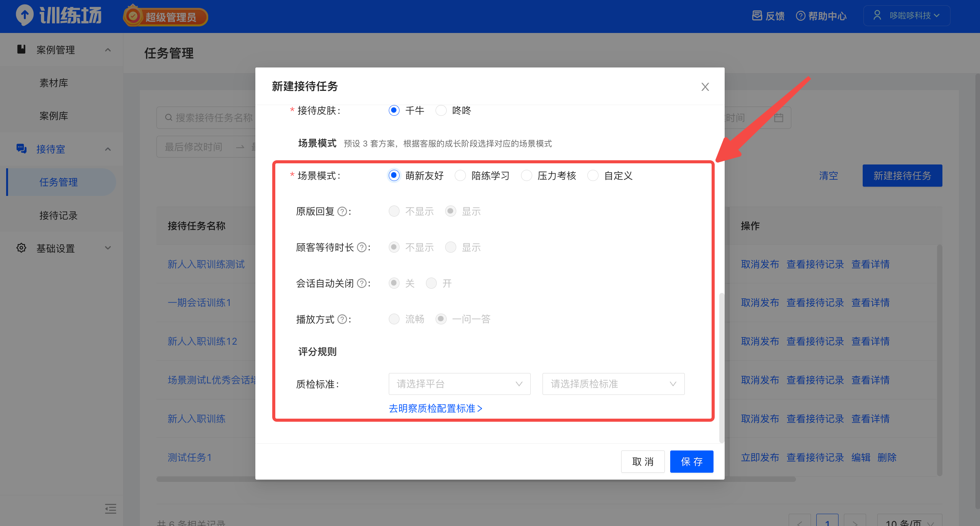Click the 新建接待任务 button
The width and height of the screenshot is (980, 526).
(902, 176)
